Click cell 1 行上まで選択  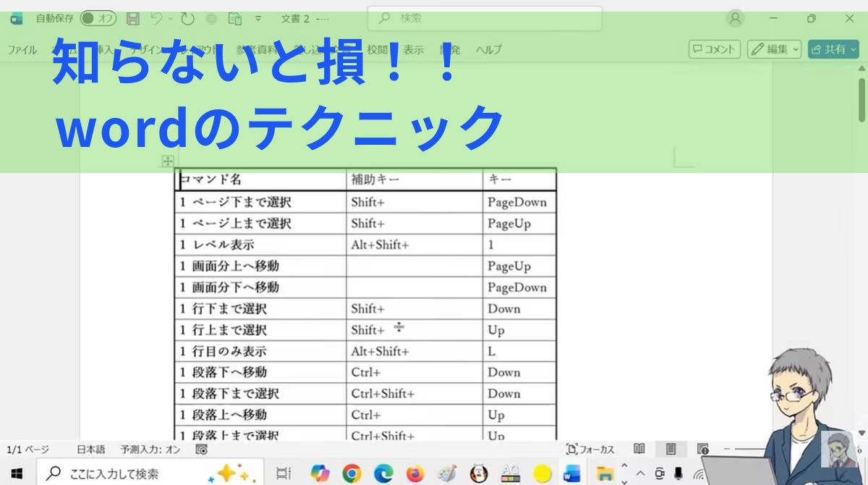coord(260,330)
